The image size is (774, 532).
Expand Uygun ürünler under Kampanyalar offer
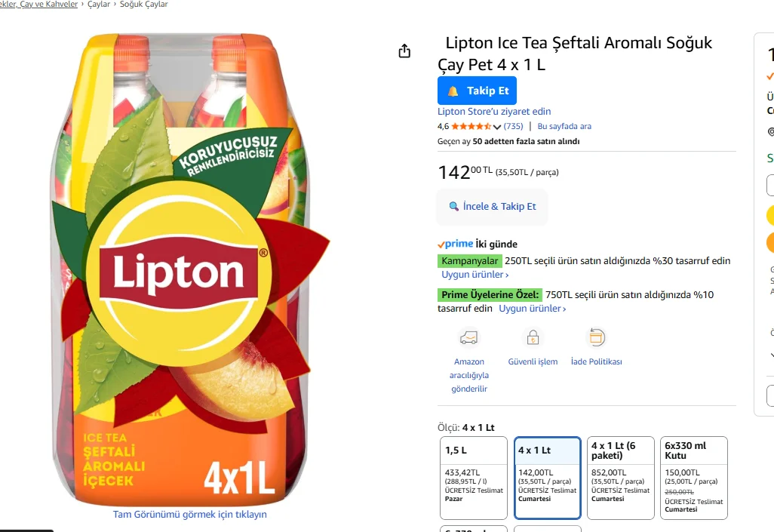475,275
